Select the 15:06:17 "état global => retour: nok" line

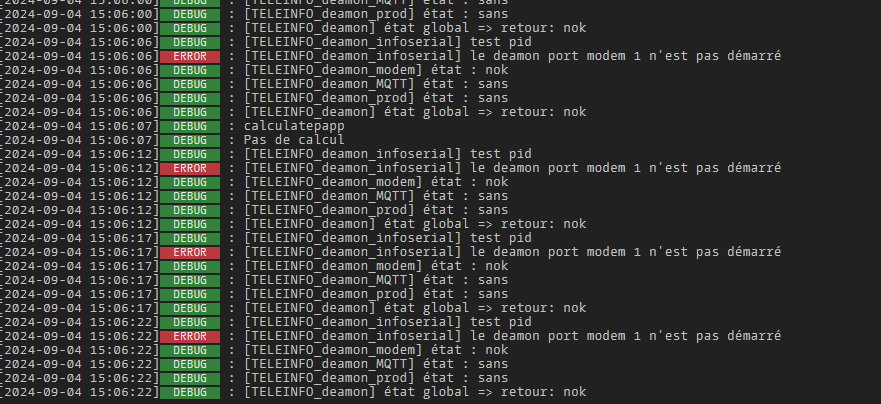tap(414, 309)
